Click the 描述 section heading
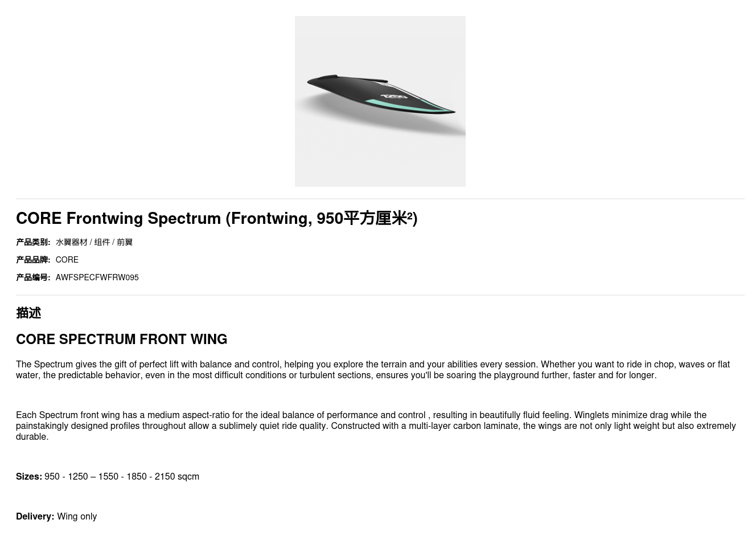This screenshot has width=756, height=548. point(28,313)
